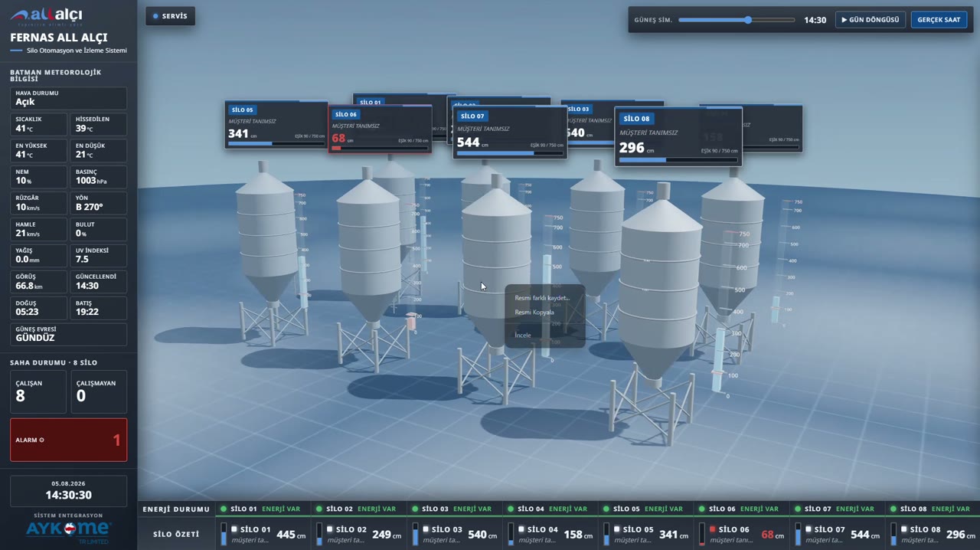
Task: Click the All Alçı logo at top left
Action: tap(47, 16)
